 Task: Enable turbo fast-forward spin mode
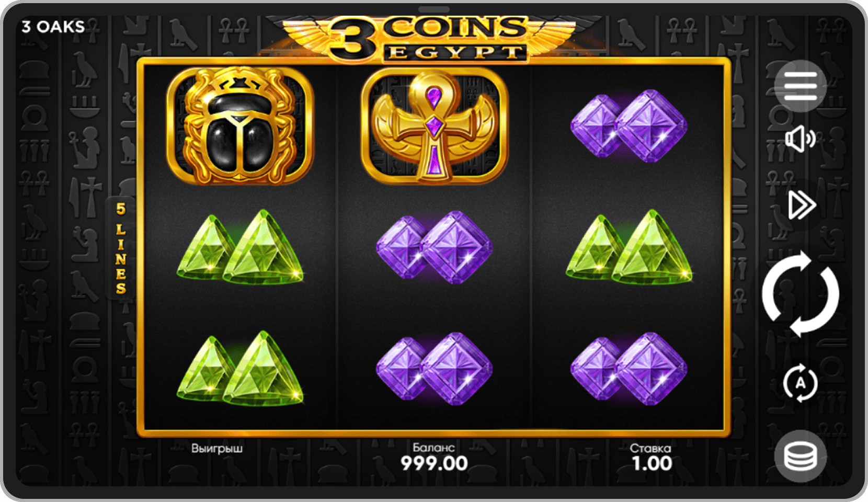pos(802,205)
